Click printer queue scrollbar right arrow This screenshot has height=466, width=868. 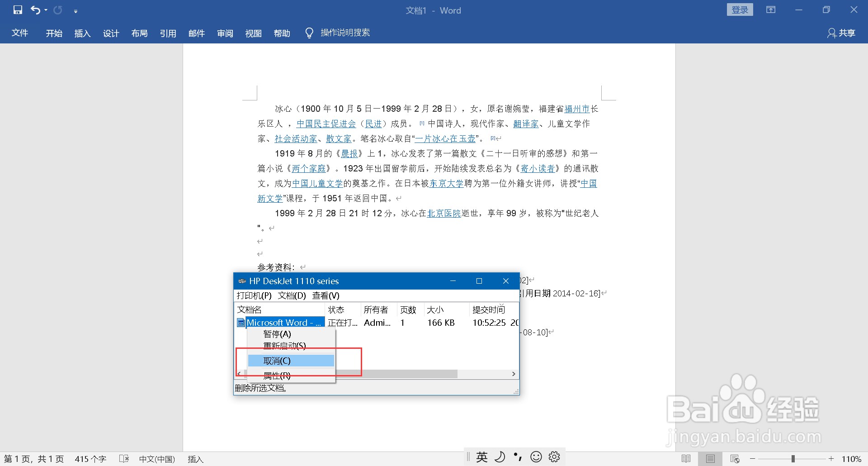pos(514,374)
